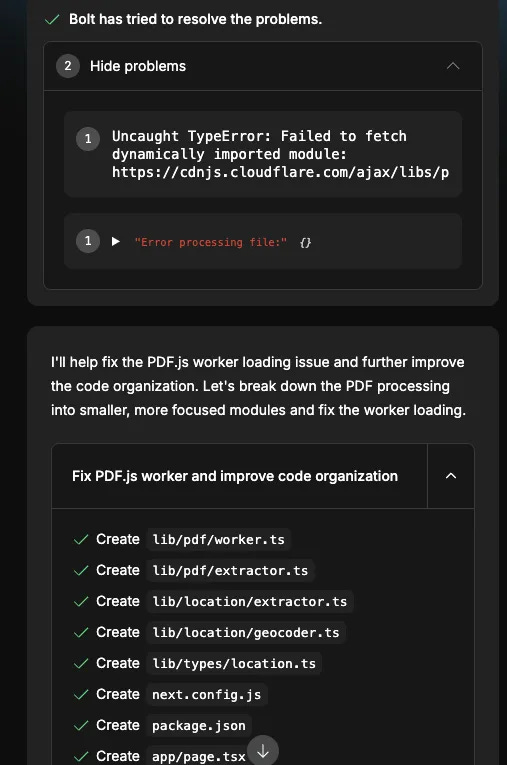Open lib/pdf/extractor.ts file
The height and width of the screenshot is (765, 507).
click(x=230, y=570)
